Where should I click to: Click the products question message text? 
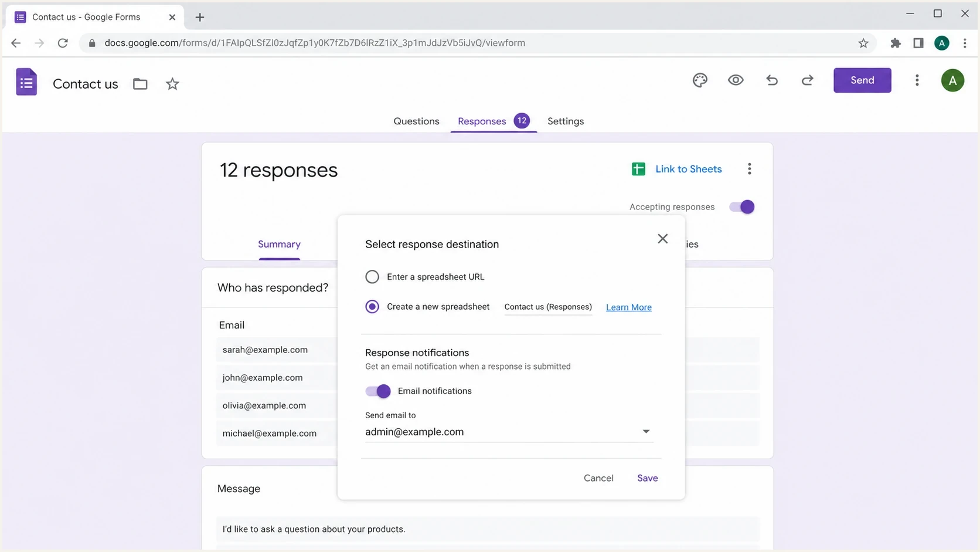[314, 529]
